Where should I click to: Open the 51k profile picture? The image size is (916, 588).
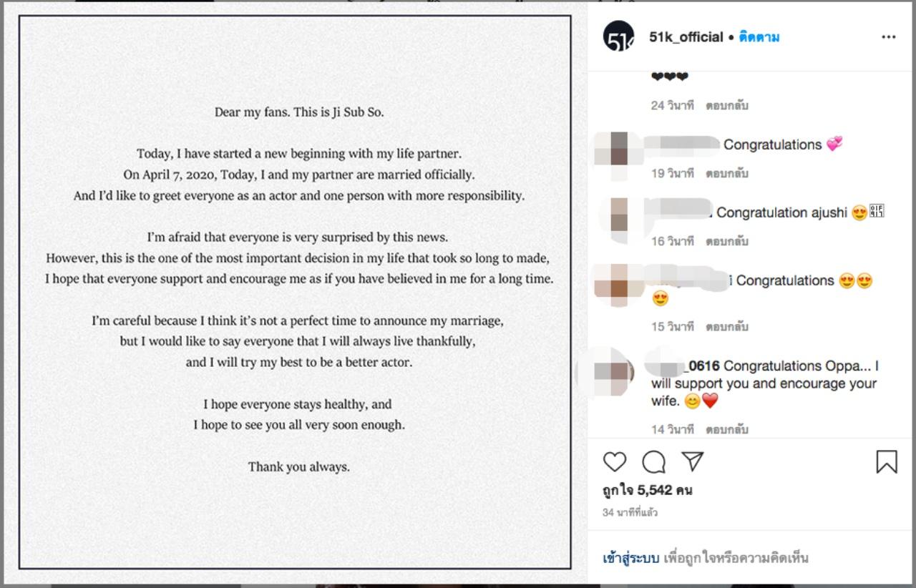618,37
